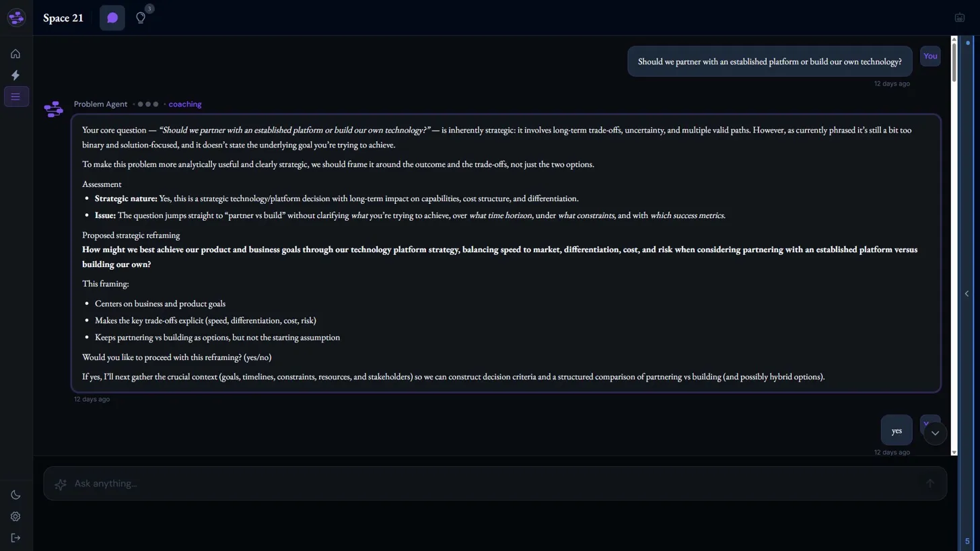This screenshot has height=551, width=980.
Task: Select the hamburger list sidebar item
Action: click(15, 97)
